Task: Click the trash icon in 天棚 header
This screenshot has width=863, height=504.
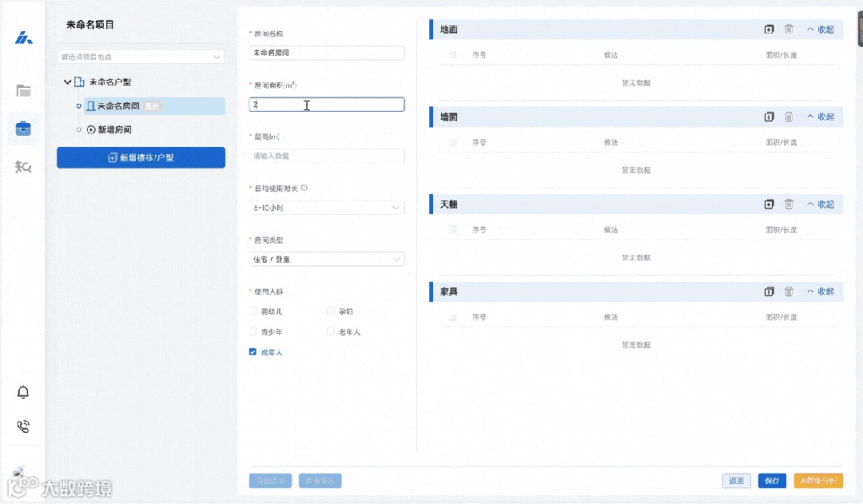Action: pos(789,204)
